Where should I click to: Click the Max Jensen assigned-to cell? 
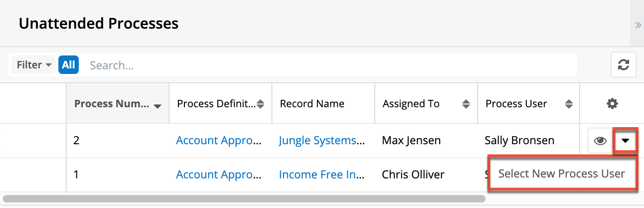[411, 141]
